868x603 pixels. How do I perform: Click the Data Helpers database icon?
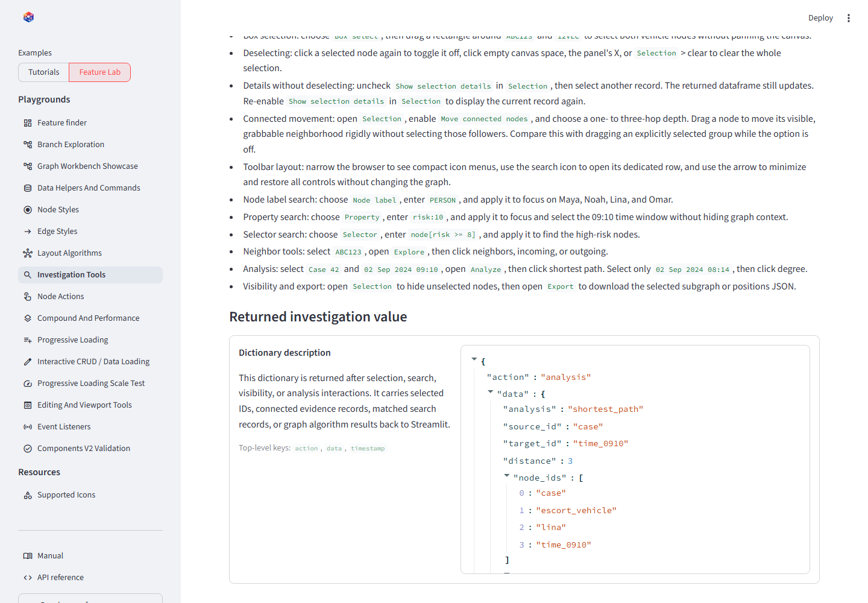(28, 188)
